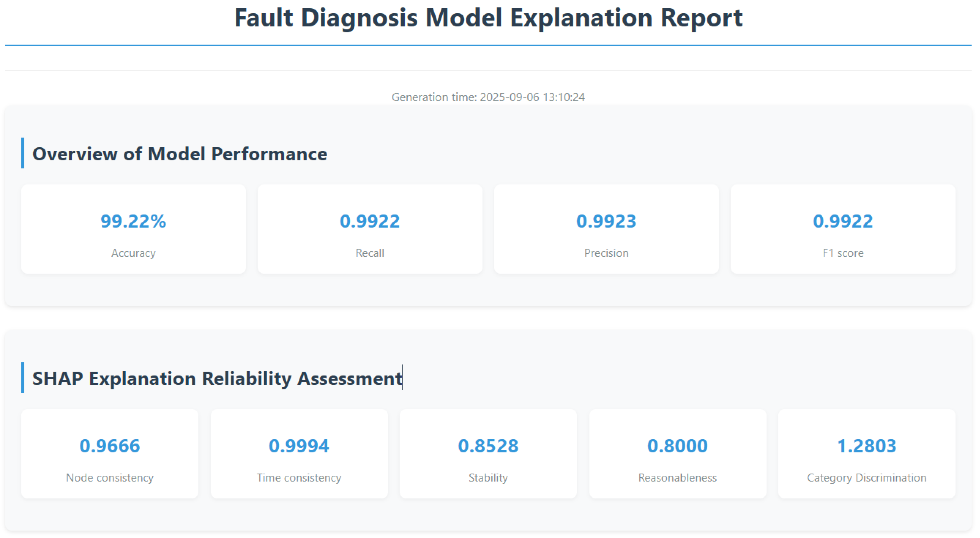Select the Overview of Model Performance heading

tap(179, 153)
